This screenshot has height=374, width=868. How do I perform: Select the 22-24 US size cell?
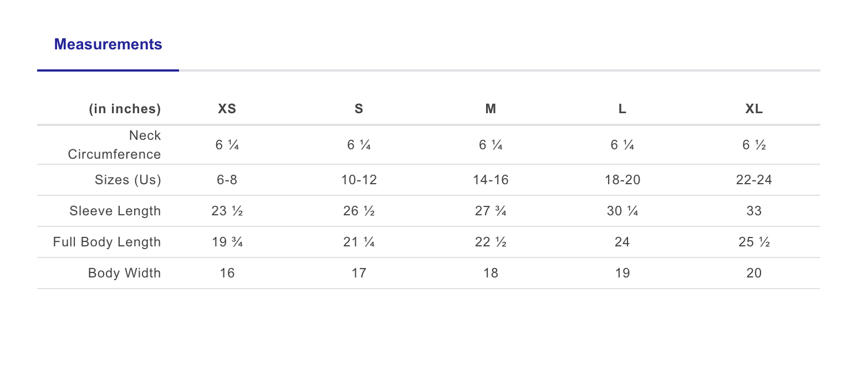click(x=754, y=180)
